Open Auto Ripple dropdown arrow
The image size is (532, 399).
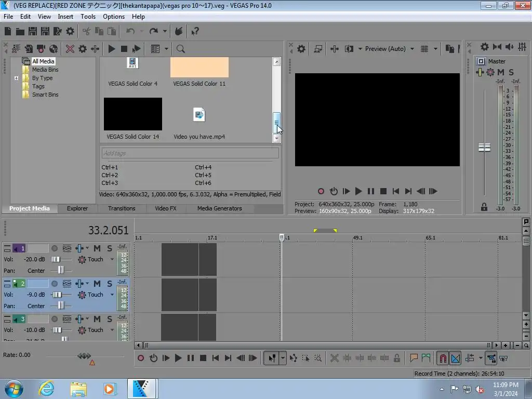click(x=481, y=358)
